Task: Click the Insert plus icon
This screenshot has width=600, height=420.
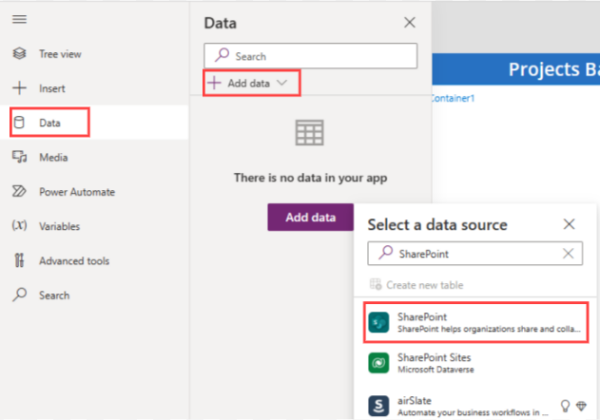Action: 19,88
